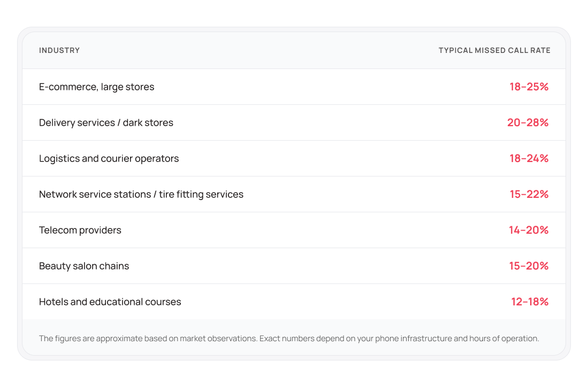Click the 14–20% rate value
The height and width of the screenshot is (384, 588).
pos(529,230)
